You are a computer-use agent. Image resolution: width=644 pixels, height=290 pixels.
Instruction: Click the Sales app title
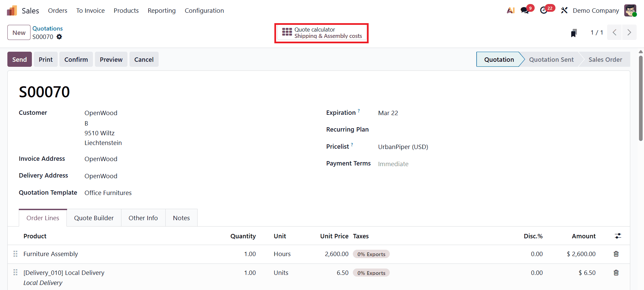pyautogui.click(x=30, y=10)
